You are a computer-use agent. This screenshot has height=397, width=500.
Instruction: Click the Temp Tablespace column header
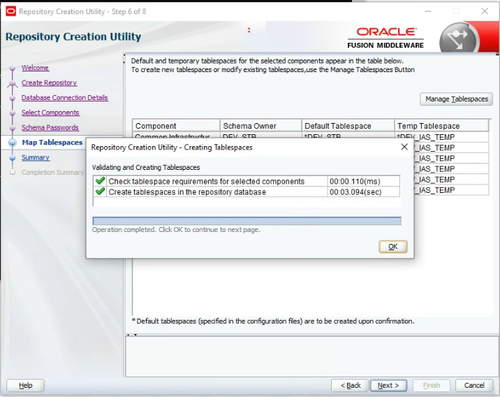point(442,126)
